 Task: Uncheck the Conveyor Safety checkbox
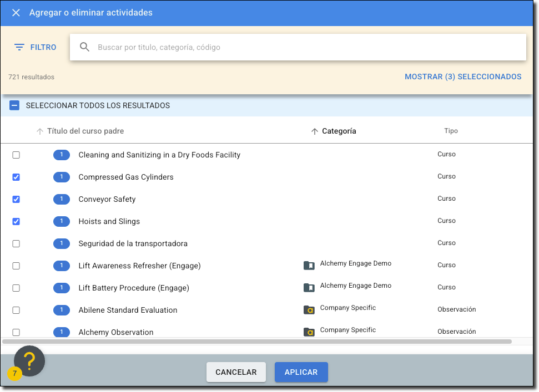[16, 199]
